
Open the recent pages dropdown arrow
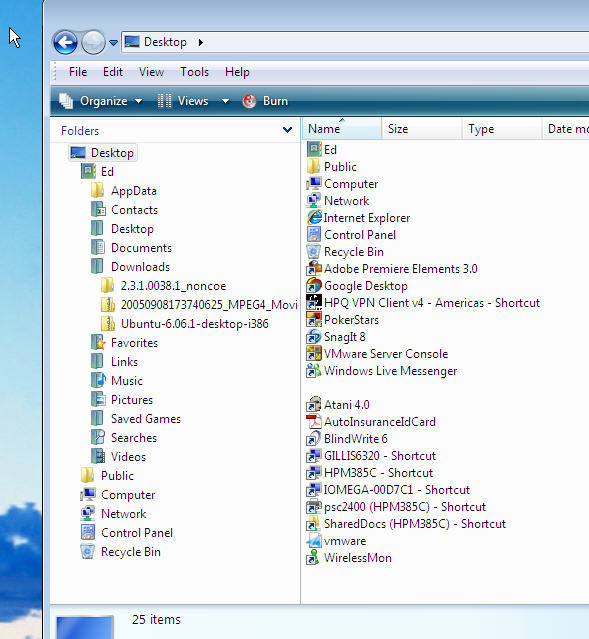click(x=113, y=42)
